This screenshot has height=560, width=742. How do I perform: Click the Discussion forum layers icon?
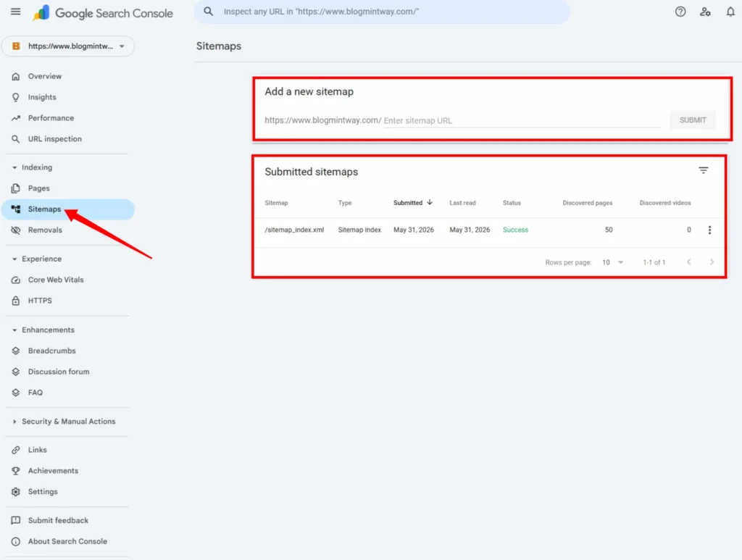(x=16, y=372)
